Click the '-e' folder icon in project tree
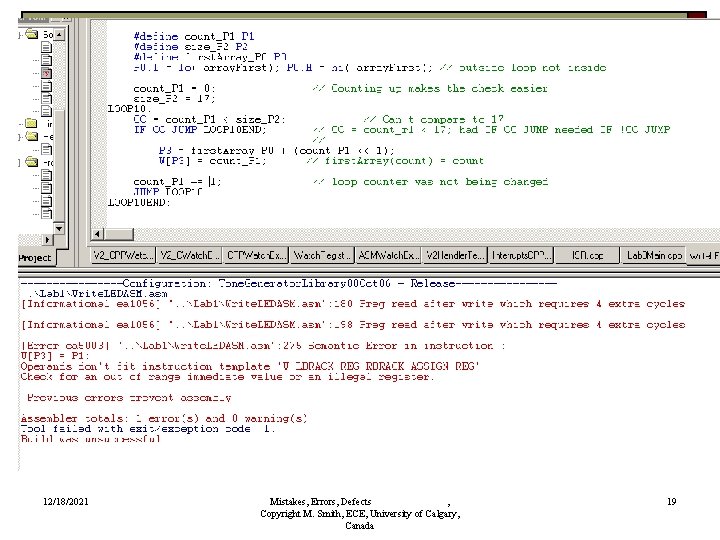 pyautogui.click(x=32, y=136)
